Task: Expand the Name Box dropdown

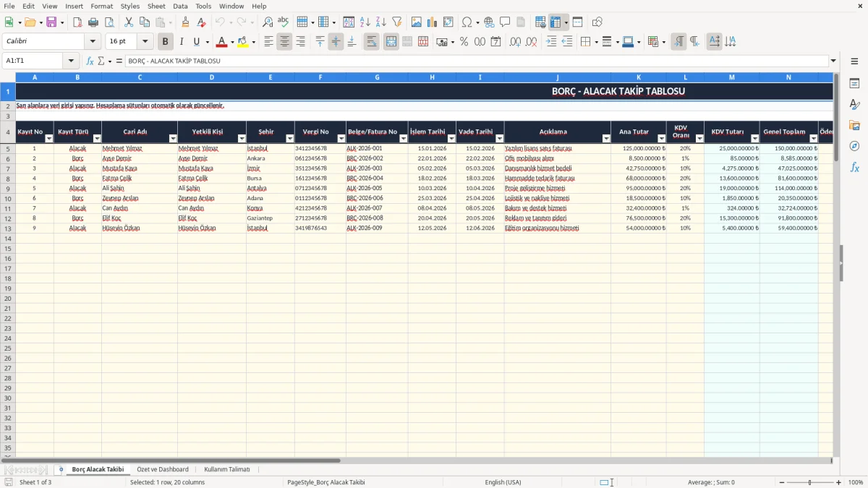Action: pos(71,61)
